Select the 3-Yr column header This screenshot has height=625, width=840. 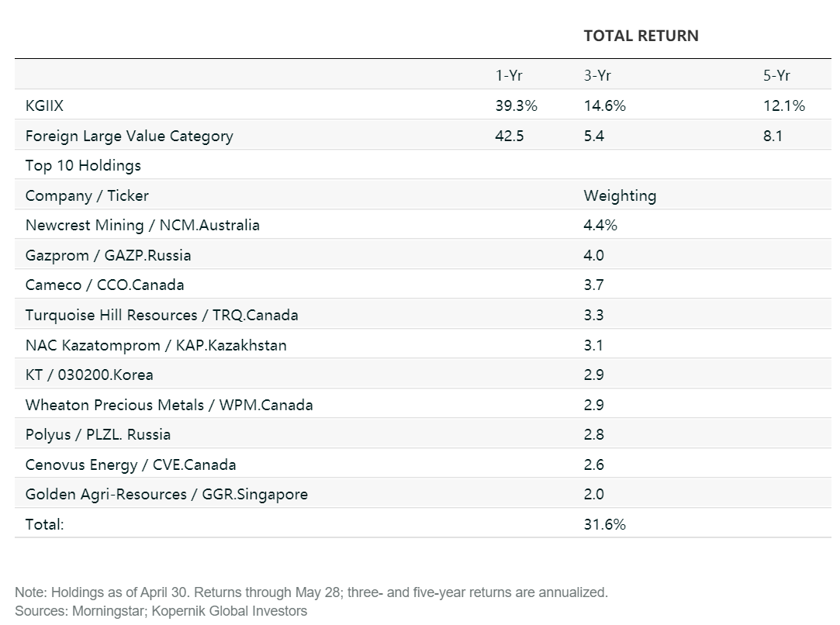click(x=596, y=75)
